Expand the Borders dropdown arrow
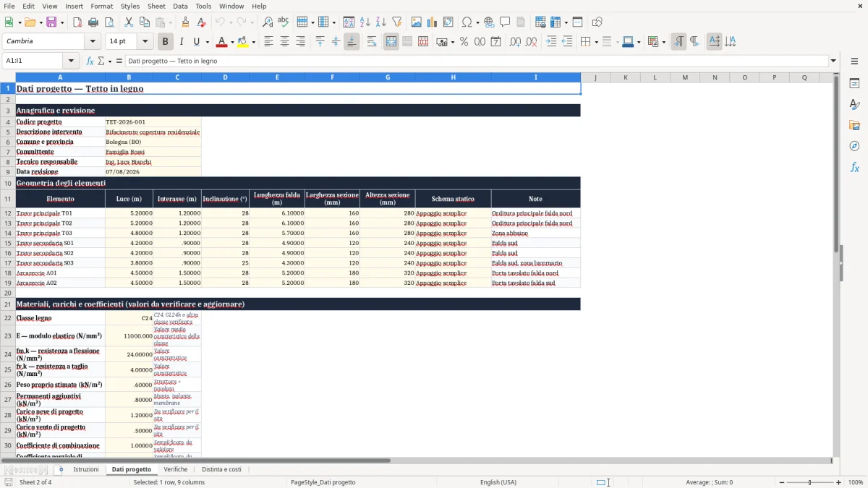This screenshot has width=868, height=488. tap(596, 42)
